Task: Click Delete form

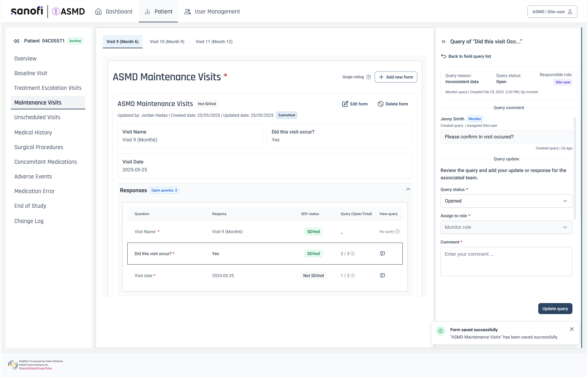Action: tap(393, 104)
